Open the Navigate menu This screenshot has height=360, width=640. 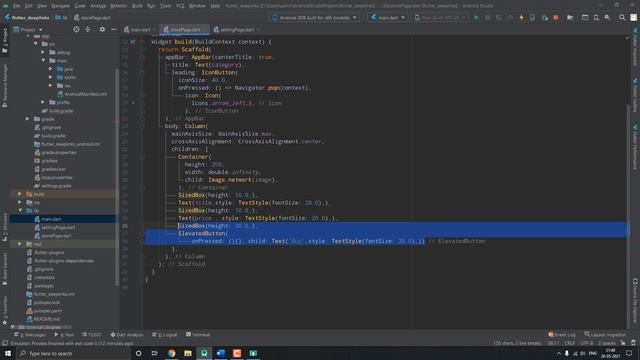click(x=60, y=6)
